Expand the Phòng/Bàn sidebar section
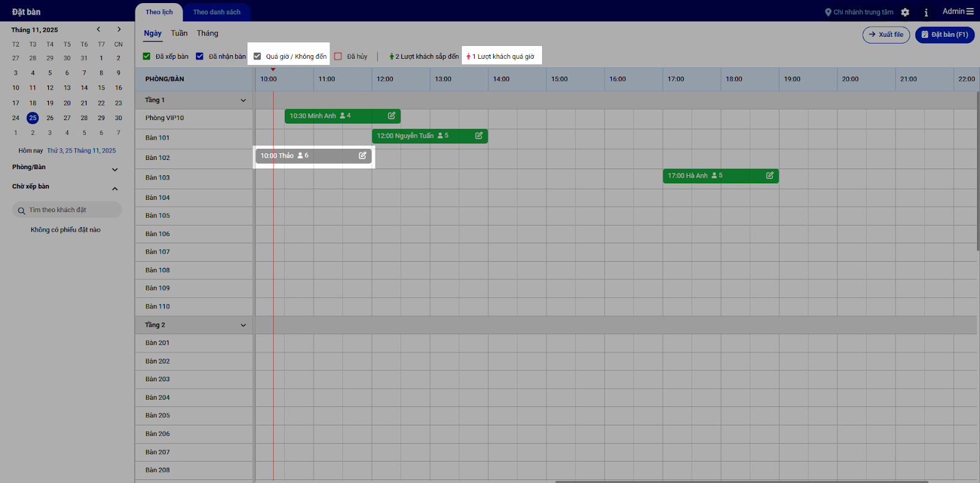 pyautogui.click(x=115, y=170)
